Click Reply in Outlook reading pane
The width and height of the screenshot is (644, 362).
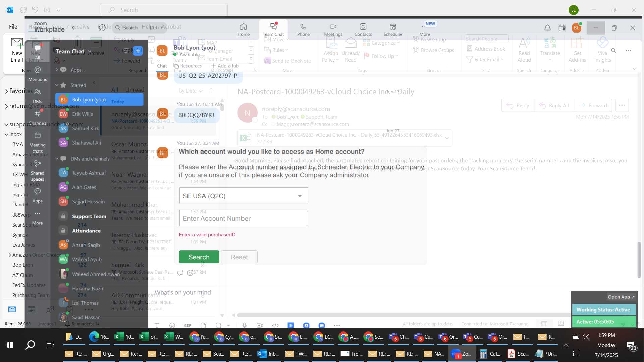pos(518,105)
